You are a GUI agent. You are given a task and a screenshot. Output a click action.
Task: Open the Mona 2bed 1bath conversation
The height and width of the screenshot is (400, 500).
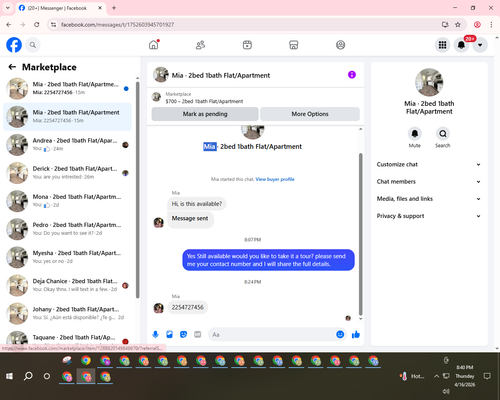[x=68, y=201]
